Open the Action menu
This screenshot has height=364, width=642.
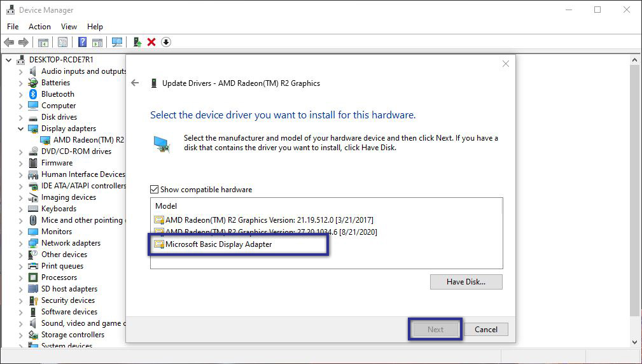(39, 27)
